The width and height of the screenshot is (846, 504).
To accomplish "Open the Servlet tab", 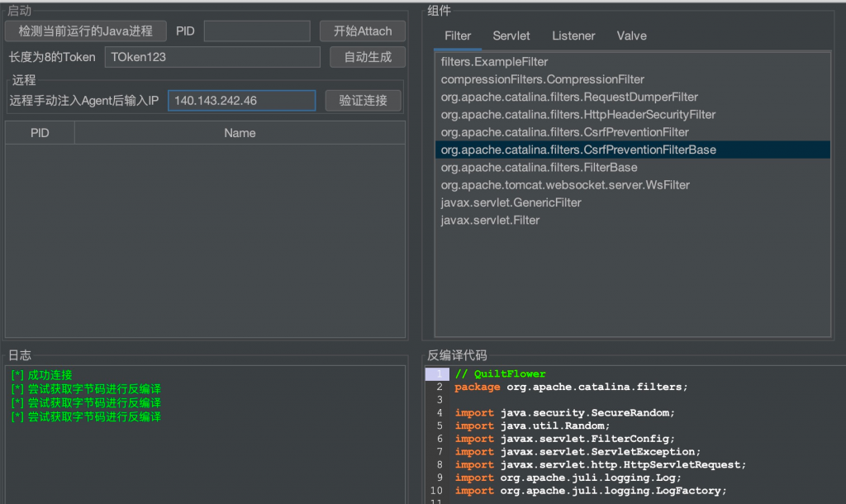I will (x=511, y=36).
